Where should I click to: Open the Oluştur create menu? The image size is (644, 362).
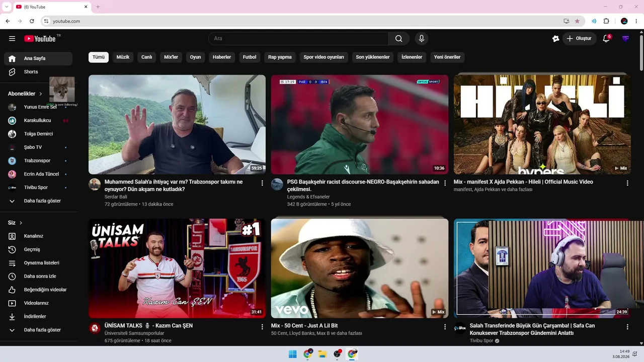[580, 39]
